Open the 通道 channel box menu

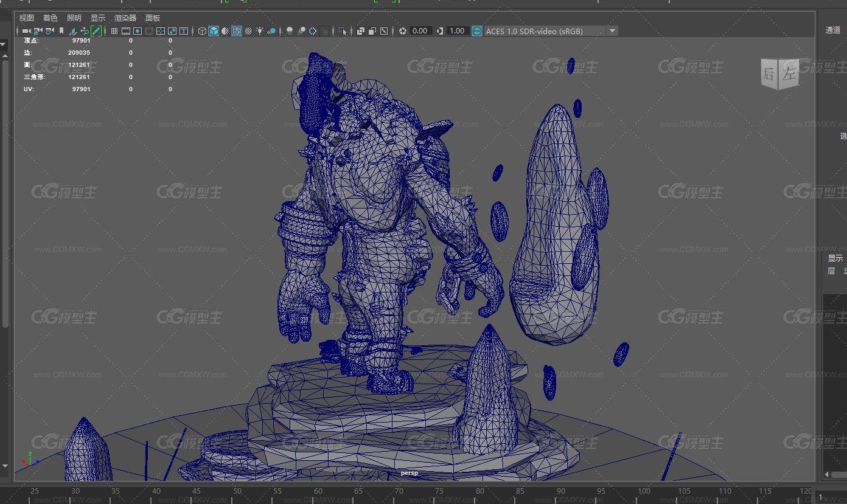(833, 30)
